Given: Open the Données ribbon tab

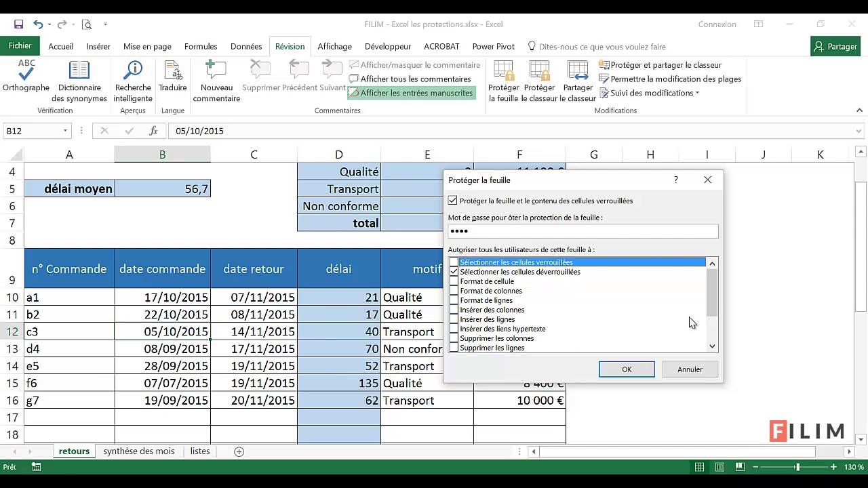Looking at the screenshot, I should tap(246, 47).
